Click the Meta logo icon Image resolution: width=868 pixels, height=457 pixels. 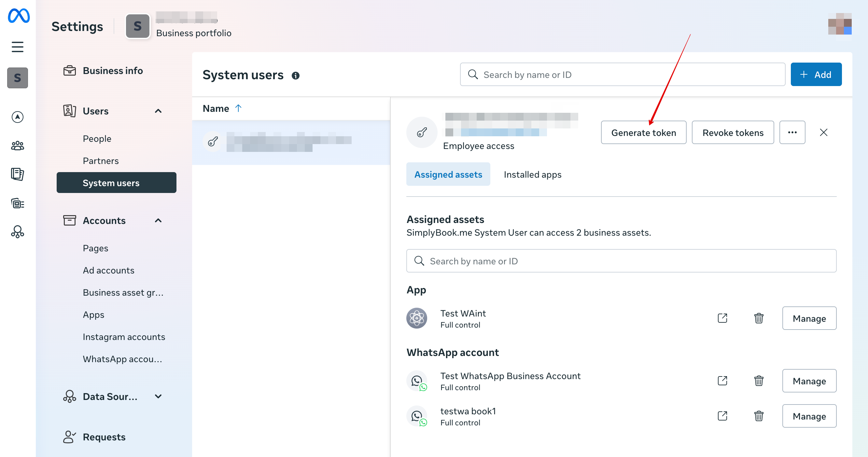19,16
